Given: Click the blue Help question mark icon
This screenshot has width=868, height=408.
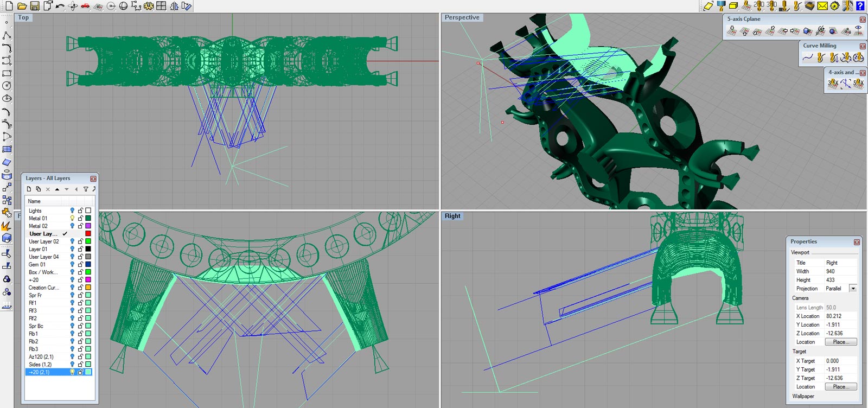Looking at the screenshot, I should [860, 6].
